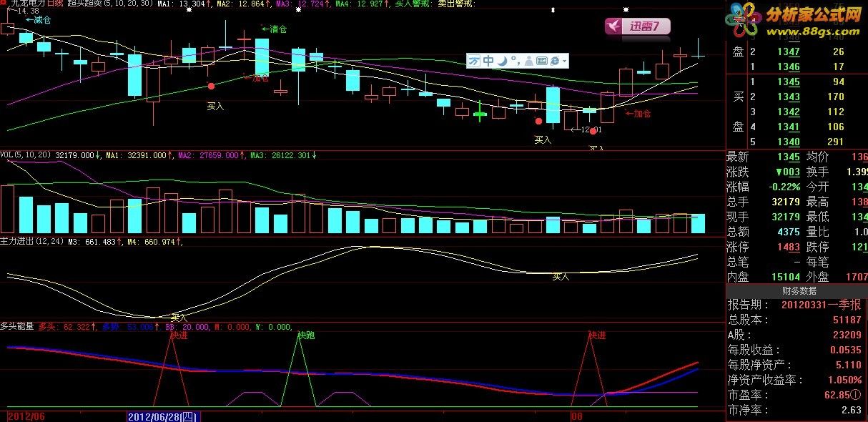Toggle Chinese/English mode with the 中 icon
868x422 pixels.
[488, 61]
